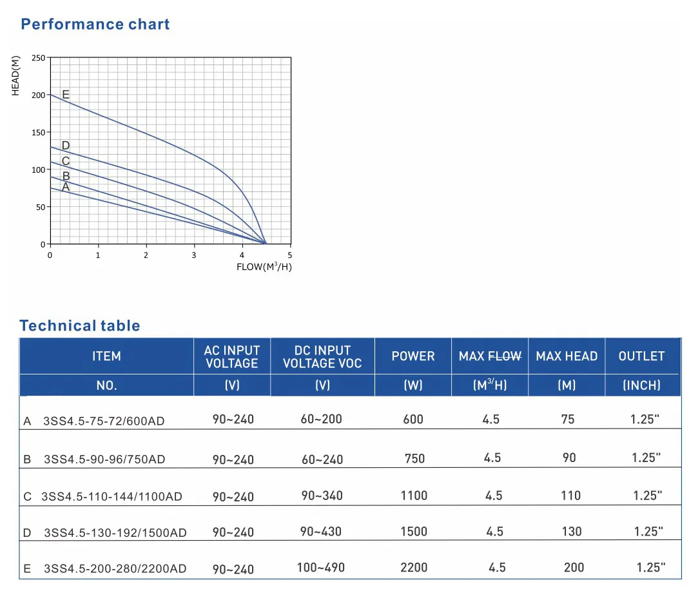700x600 pixels.
Task: Select model 3SS4.5-75-72/600AD in the table
Action: coord(104,421)
